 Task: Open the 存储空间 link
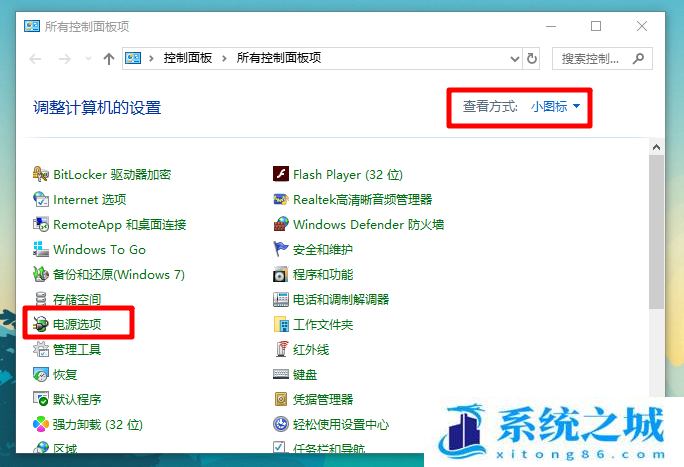(x=77, y=300)
